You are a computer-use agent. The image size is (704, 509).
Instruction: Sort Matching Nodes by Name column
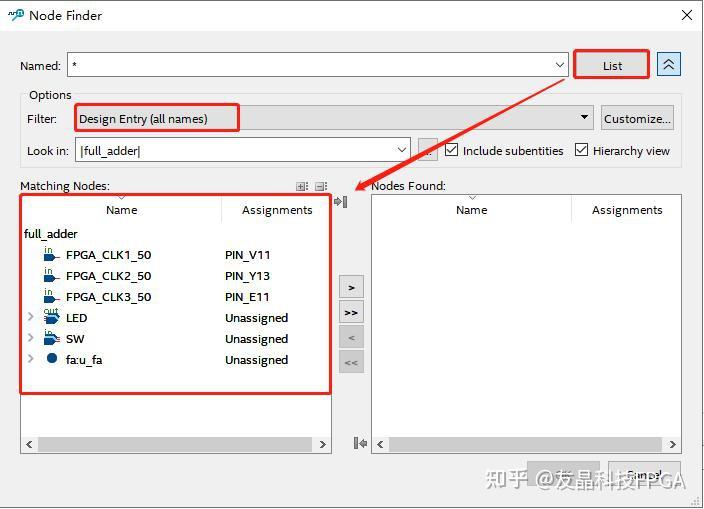coord(122,210)
